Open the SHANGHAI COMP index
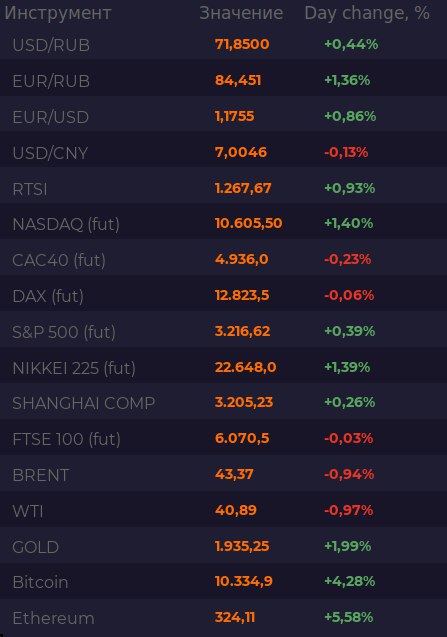 pyautogui.click(x=224, y=403)
